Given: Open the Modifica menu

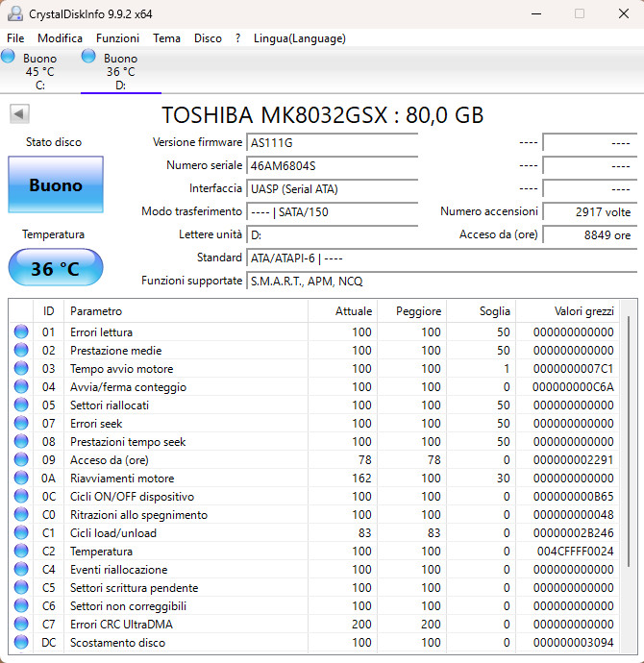Looking at the screenshot, I should pyautogui.click(x=60, y=38).
